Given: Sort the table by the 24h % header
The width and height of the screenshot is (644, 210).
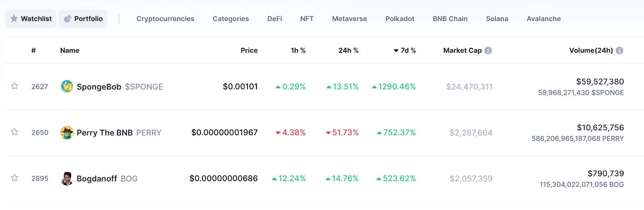Looking at the screenshot, I should pos(348,50).
